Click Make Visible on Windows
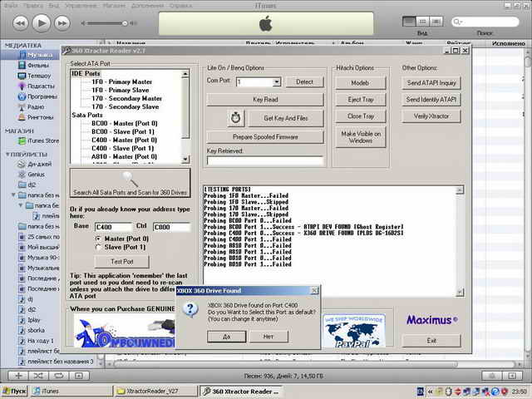This screenshot has height=399, width=532. coord(360,137)
